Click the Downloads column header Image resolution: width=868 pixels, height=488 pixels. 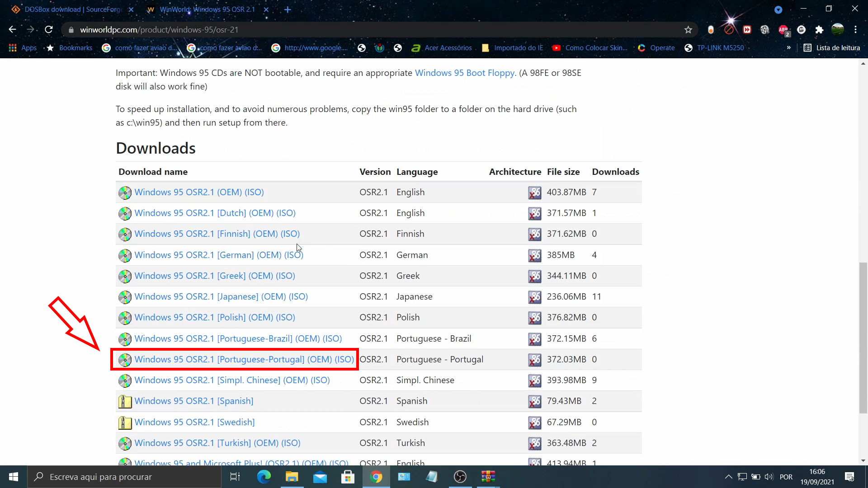(615, 172)
